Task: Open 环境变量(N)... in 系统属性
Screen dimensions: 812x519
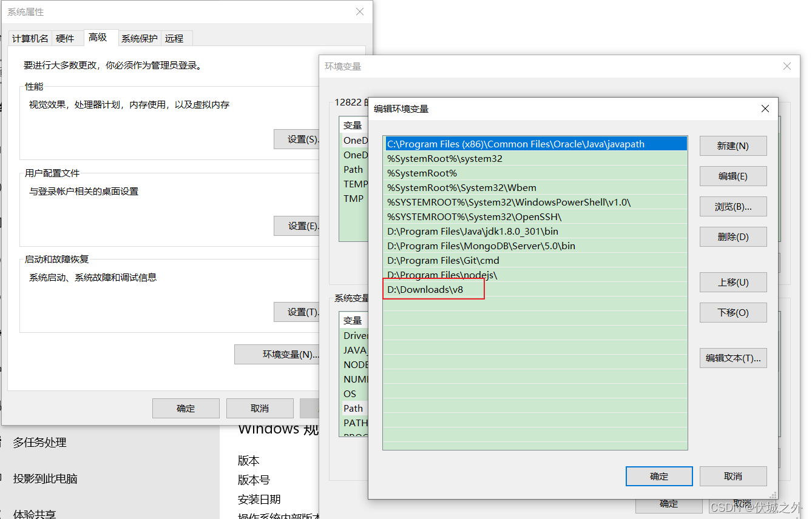Action: 277,355
